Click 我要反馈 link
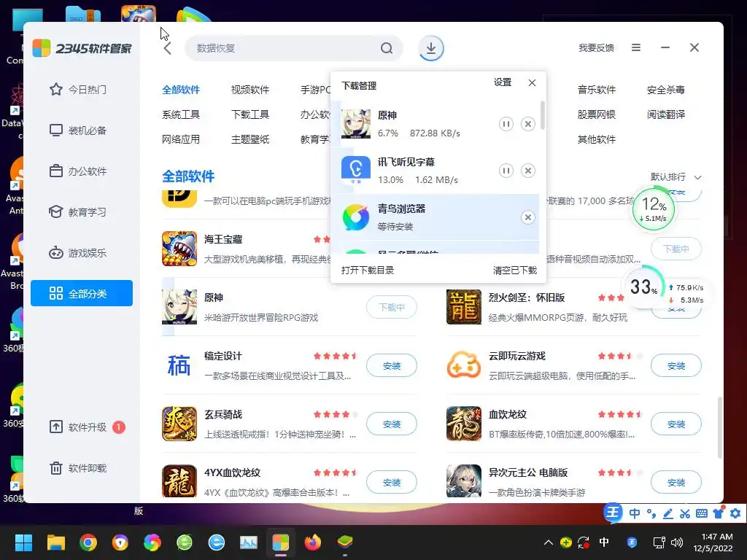747x560 pixels. coord(597,47)
